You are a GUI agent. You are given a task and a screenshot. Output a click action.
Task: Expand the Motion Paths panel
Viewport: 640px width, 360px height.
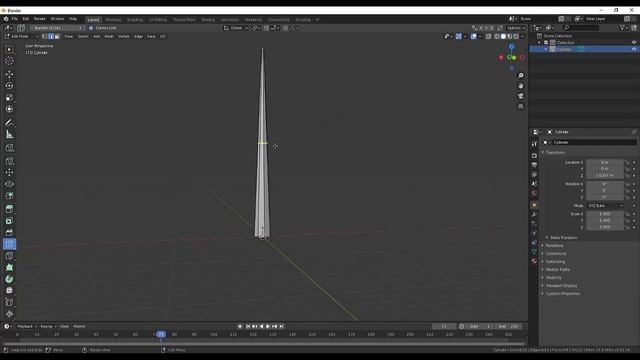(558, 269)
